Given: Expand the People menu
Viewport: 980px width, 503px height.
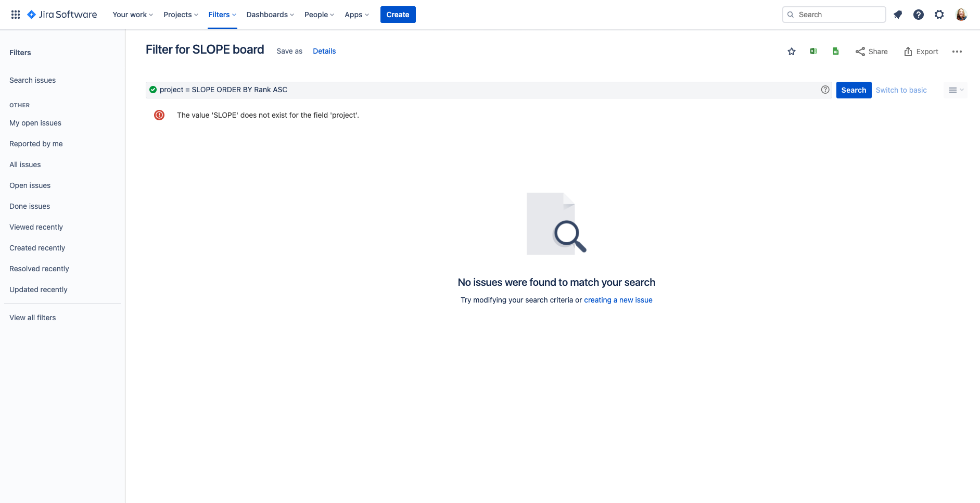Looking at the screenshot, I should pos(319,15).
